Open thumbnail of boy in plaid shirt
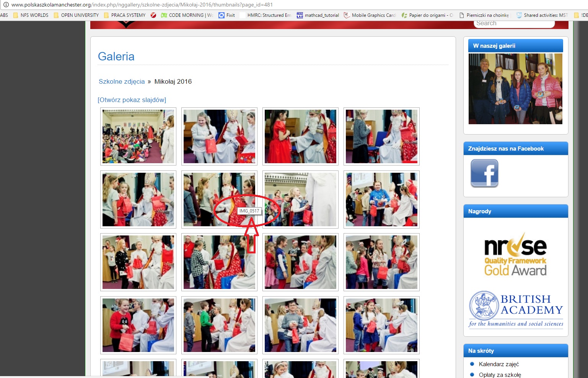This screenshot has width=588, height=378. coord(219,262)
